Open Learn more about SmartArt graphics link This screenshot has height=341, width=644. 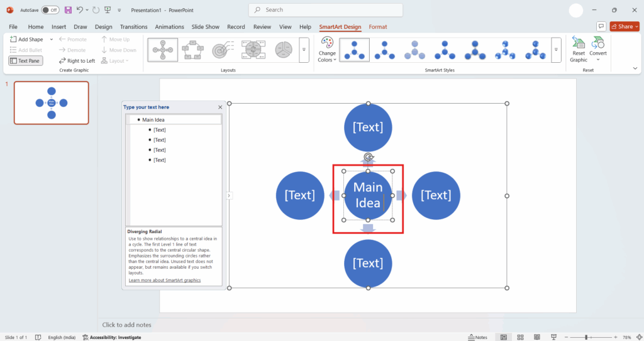(164, 280)
